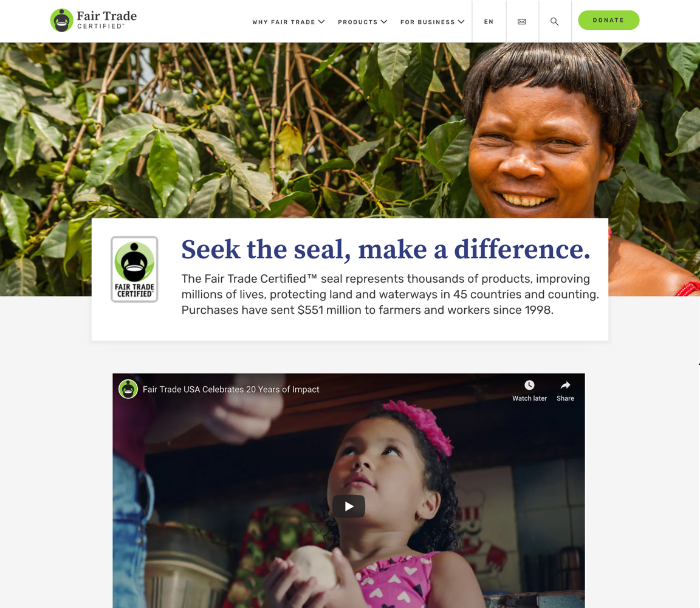Open video title Fair Trade USA Celebrates link

point(231,390)
